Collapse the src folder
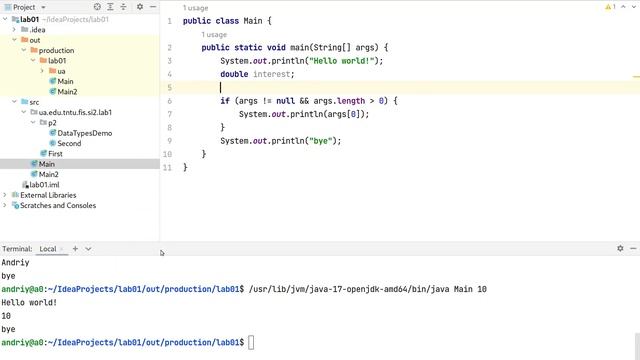This screenshot has width=640, height=360. coord(14,102)
